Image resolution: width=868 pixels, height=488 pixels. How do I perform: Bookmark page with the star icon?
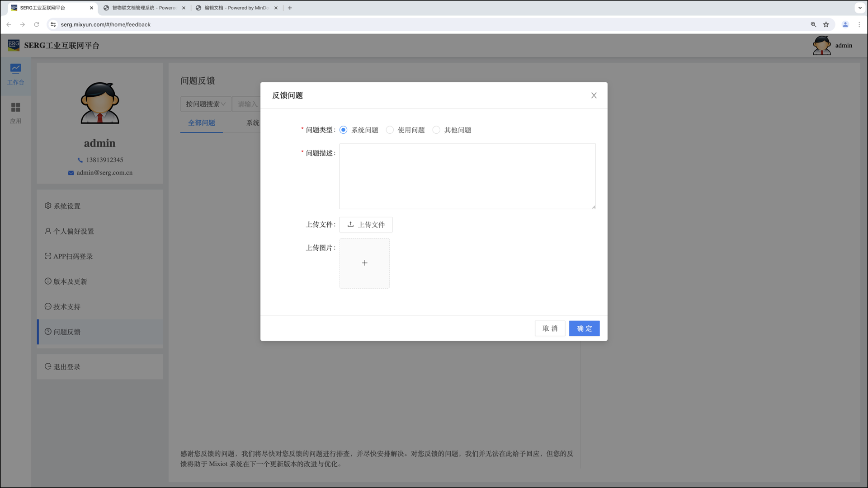[x=826, y=24]
